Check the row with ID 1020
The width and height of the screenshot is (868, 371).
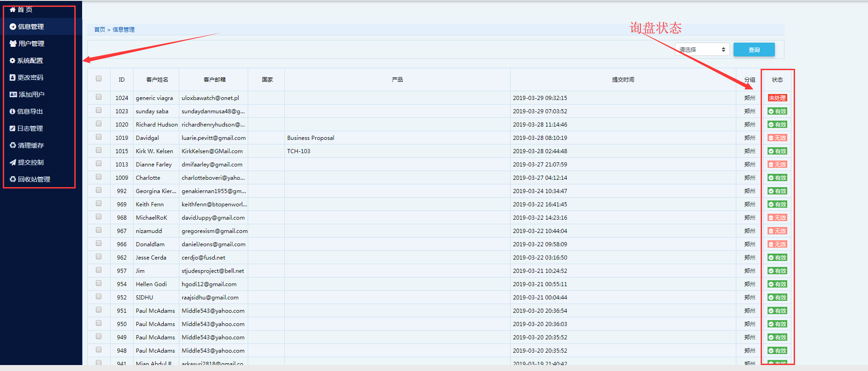pos(99,123)
